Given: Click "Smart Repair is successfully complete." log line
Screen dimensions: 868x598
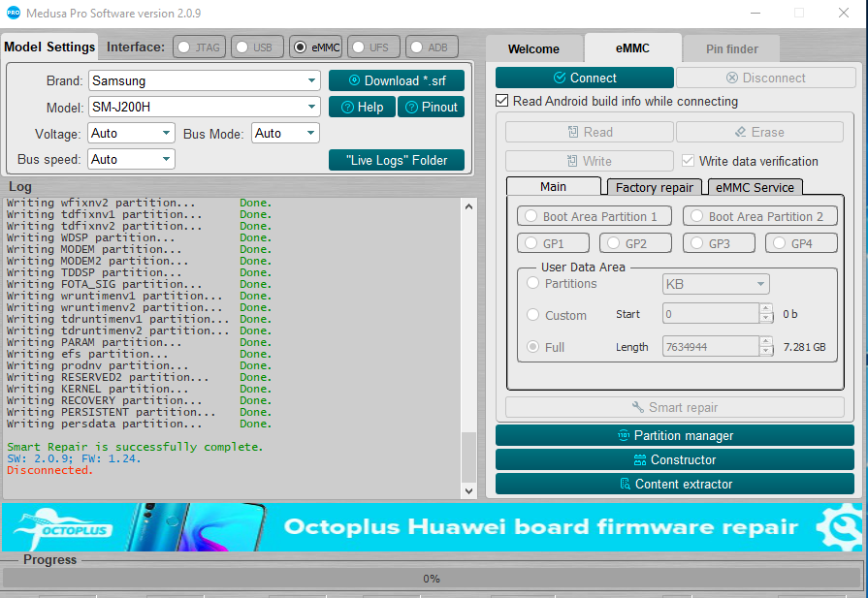Looking at the screenshot, I should pos(135,447).
